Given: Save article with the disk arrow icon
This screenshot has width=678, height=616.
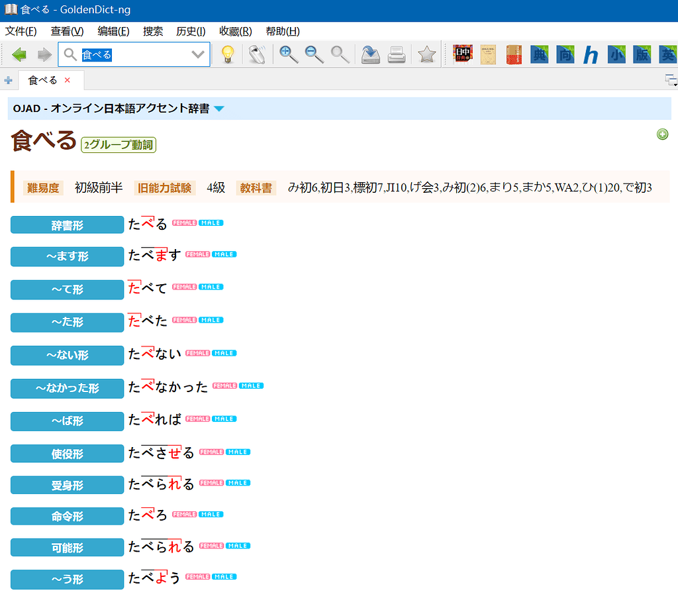Looking at the screenshot, I should click(x=371, y=54).
